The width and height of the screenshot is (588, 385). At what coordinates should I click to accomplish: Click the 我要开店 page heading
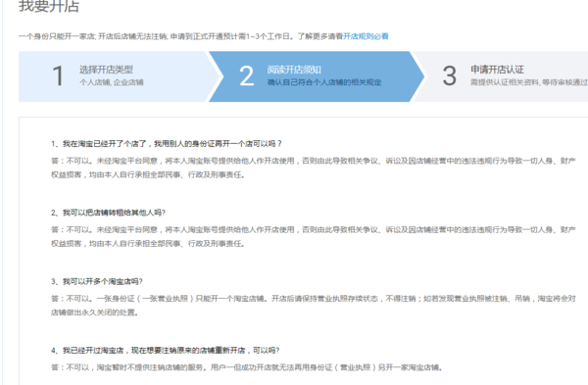click(49, 6)
